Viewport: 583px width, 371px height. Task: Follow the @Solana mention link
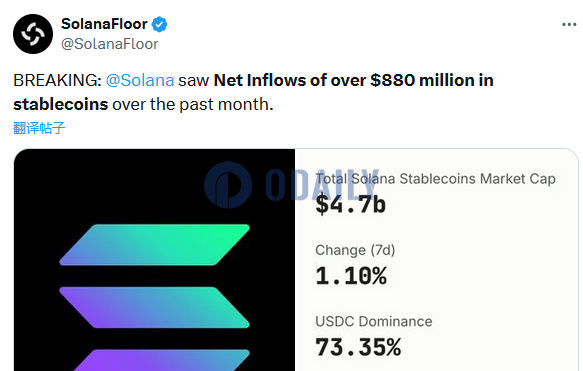140,80
